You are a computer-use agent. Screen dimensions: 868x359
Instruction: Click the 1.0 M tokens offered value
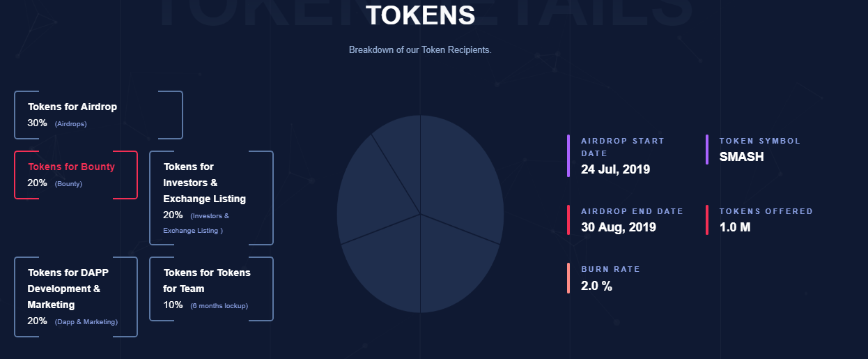[x=734, y=227]
